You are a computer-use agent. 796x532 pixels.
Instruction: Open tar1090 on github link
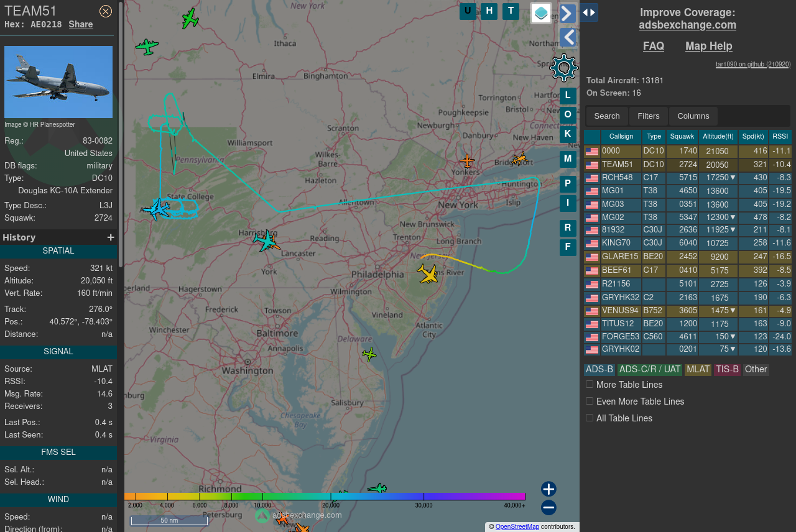(753, 64)
